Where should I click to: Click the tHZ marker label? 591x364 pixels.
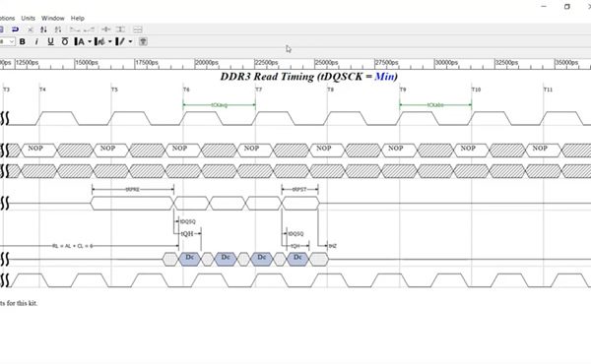[333, 246]
